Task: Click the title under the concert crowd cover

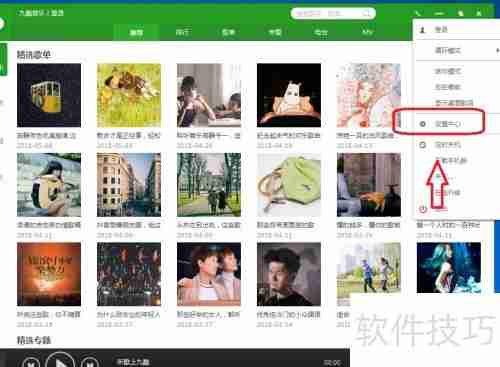Action: tap(129, 314)
